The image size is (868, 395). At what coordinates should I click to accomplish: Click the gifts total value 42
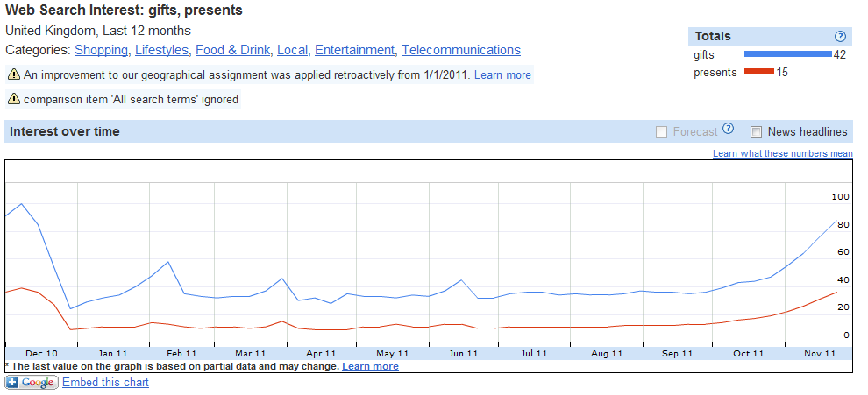839,55
